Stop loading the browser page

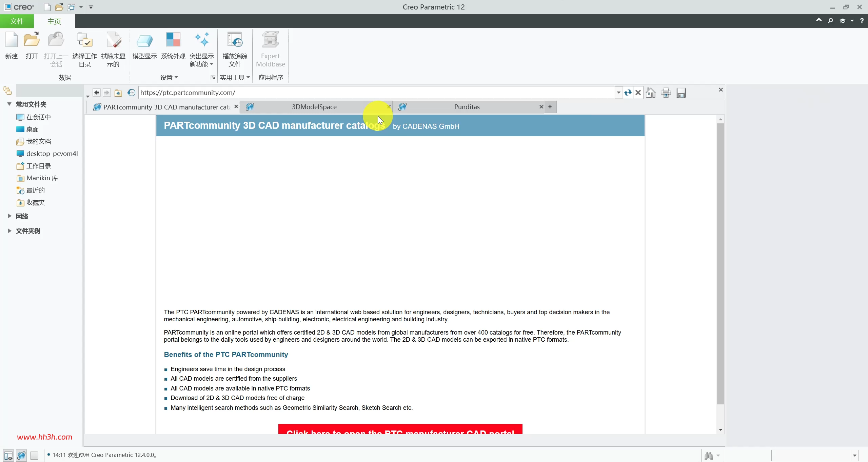[x=638, y=93]
